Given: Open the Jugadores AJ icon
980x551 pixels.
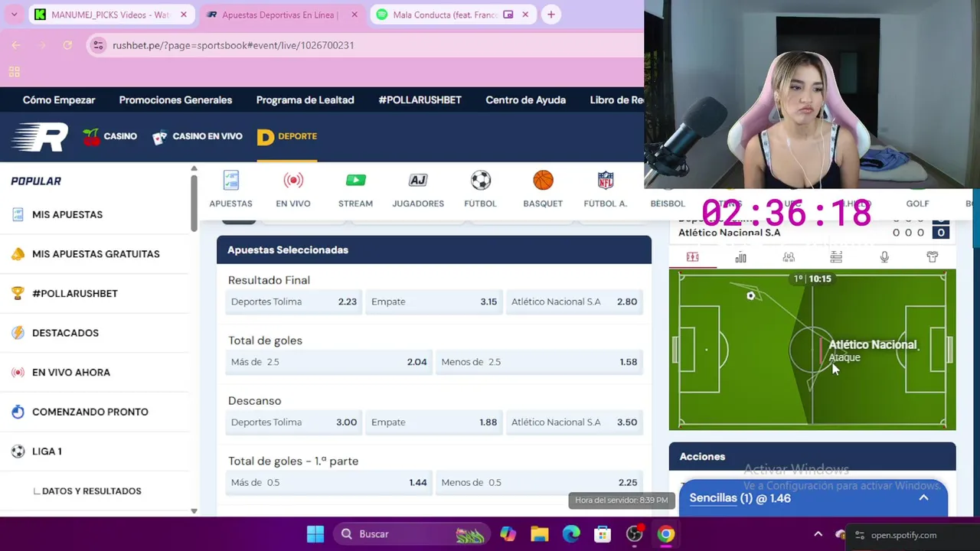Looking at the screenshot, I should click(x=417, y=181).
